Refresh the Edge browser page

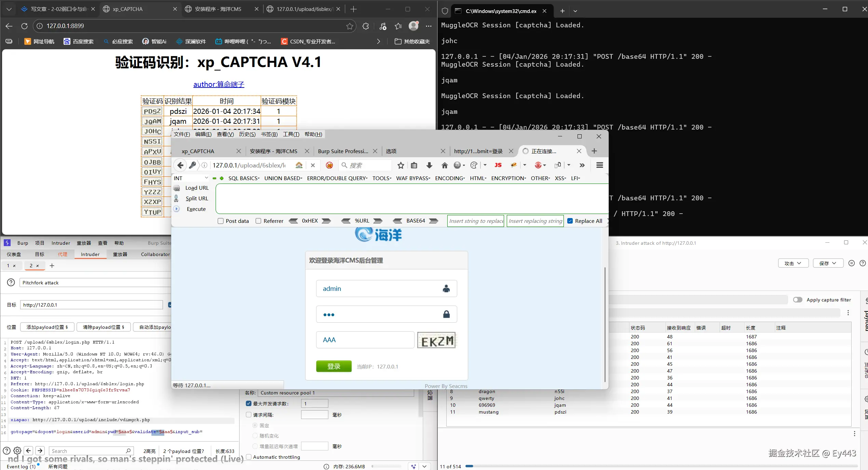point(24,26)
